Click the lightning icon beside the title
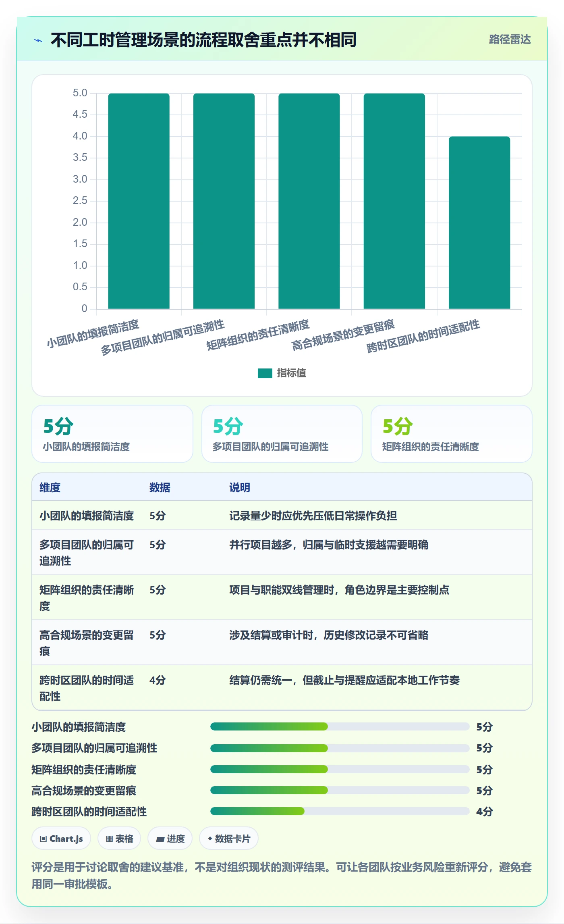This screenshot has width=564, height=924. (38, 40)
